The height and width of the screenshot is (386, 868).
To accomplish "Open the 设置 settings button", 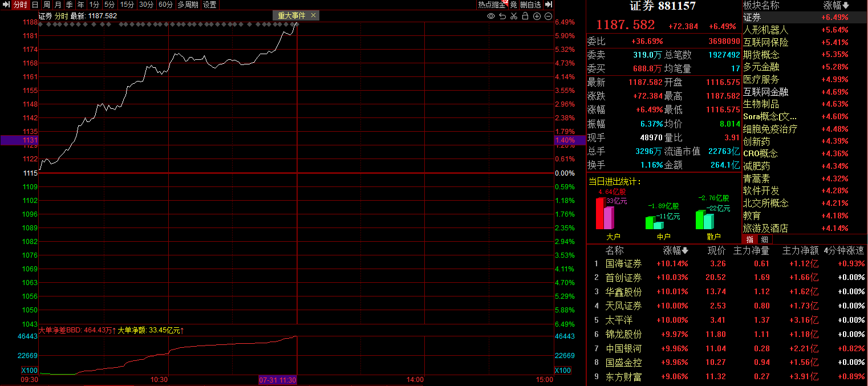I will (x=210, y=5).
